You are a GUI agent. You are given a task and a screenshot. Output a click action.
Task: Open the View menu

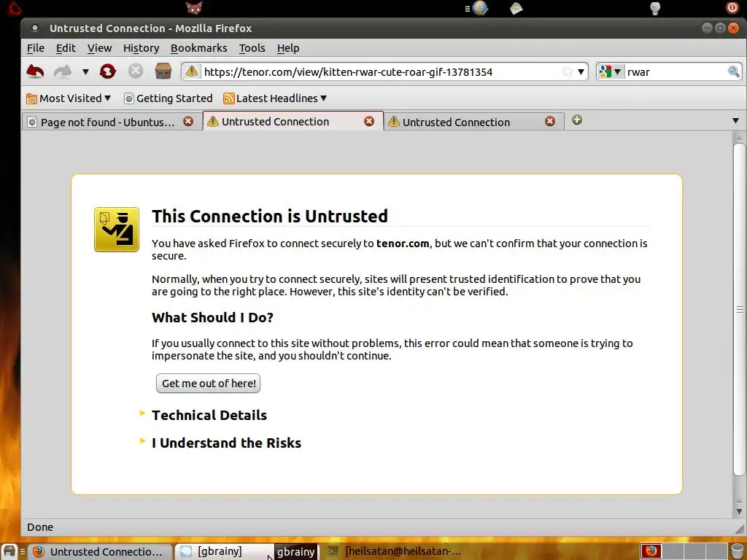(x=99, y=48)
